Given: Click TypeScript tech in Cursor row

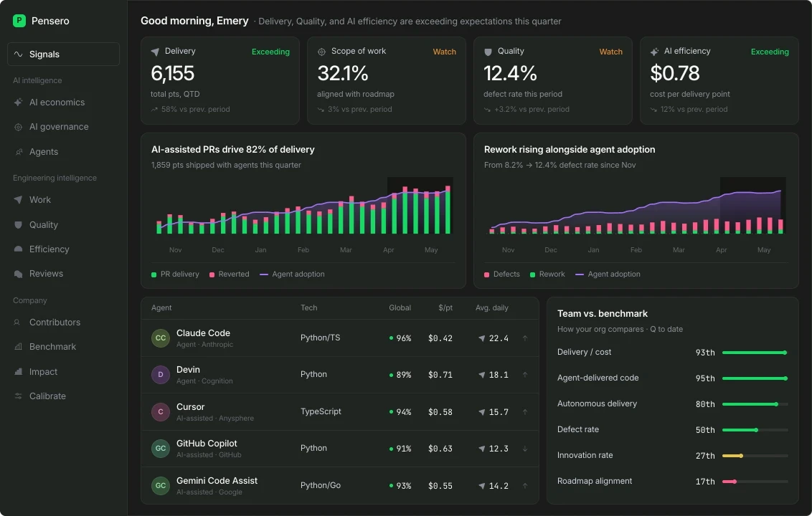Looking at the screenshot, I should (321, 411).
